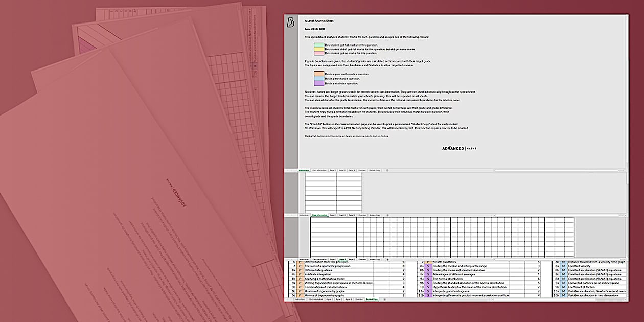Select the purple statistics question colour swatch
Image resolution: width=644 pixels, height=322 pixels.
pyautogui.click(x=319, y=83)
